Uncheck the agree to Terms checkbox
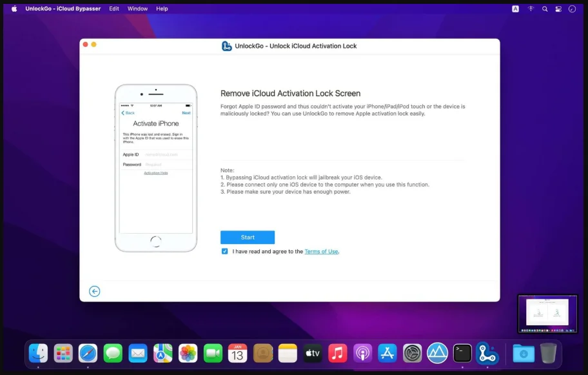This screenshot has height=375, width=588. (x=224, y=251)
